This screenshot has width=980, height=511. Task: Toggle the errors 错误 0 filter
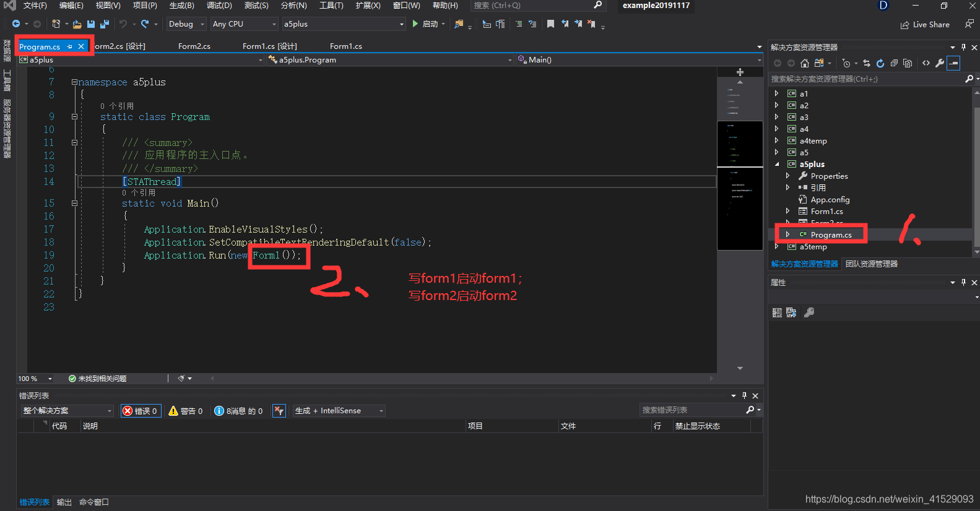tap(141, 411)
